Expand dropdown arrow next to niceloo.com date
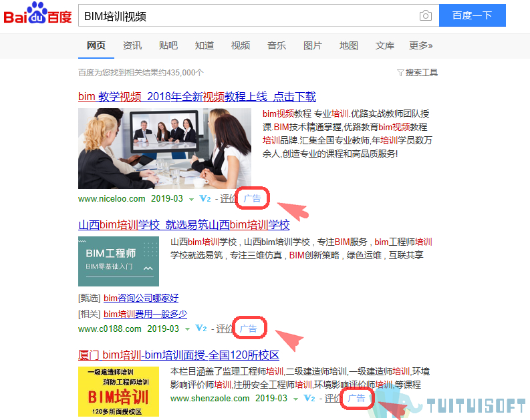 coord(191,200)
